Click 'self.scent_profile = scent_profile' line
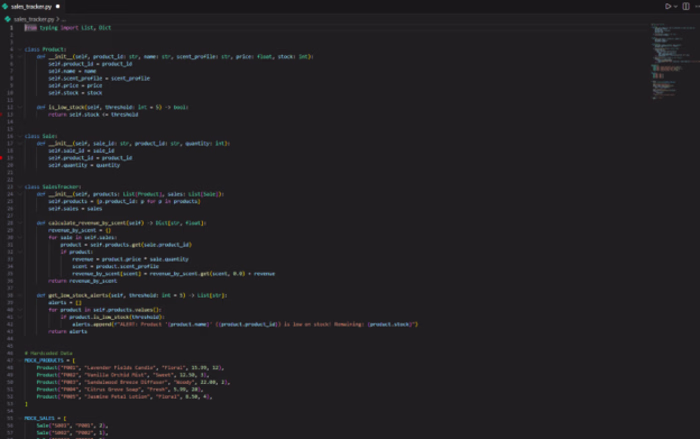 99,78
